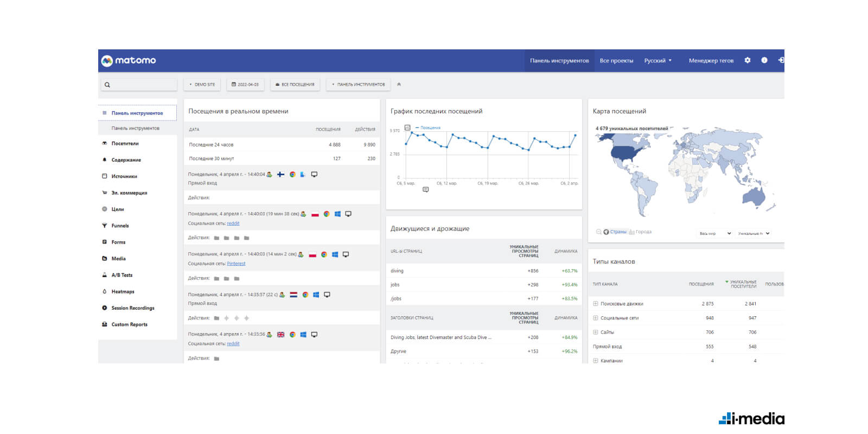Open annotations icon below the visits graph
This screenshot has width=868, height=434.
click(x=425, y=190)
